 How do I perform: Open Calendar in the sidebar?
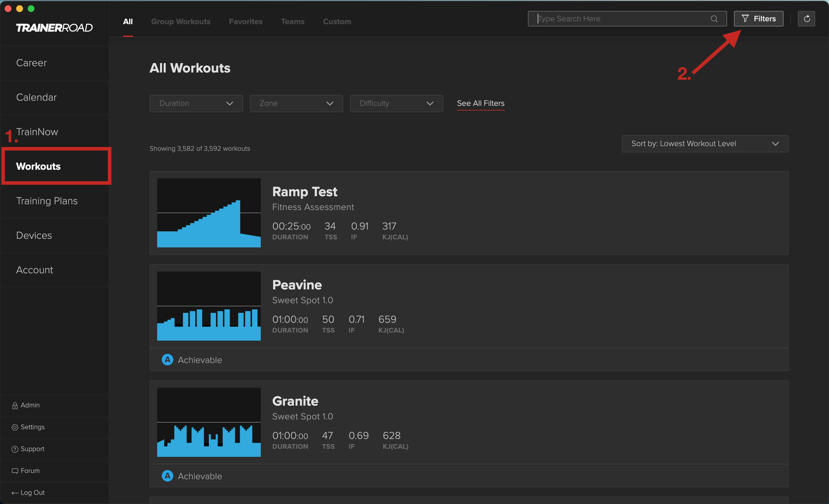tap(54, 98)
